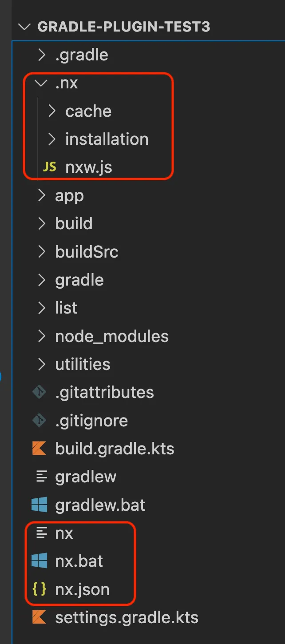The image size is (285, 644).
Task: Click the Windows icon beside nx.bat
Action: (x=40, y=561)
